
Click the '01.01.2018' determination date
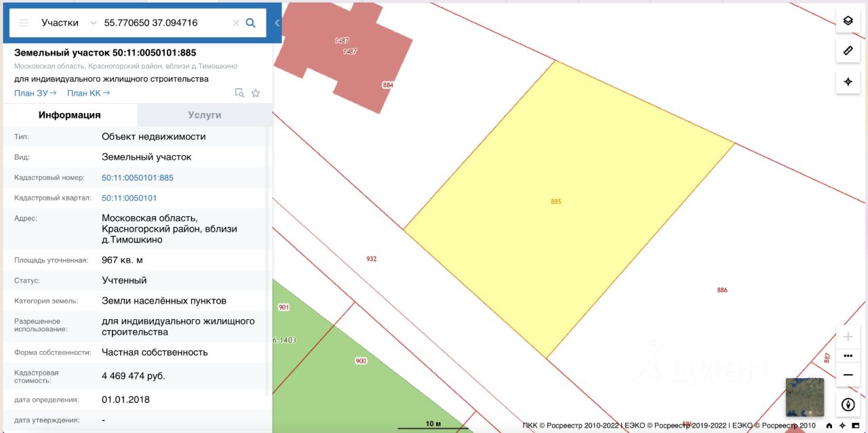(x=125, y=400)
